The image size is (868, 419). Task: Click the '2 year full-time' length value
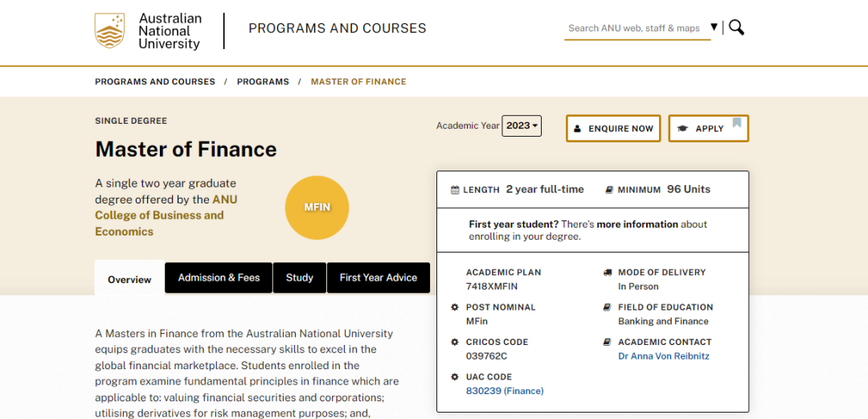pos(545,190)
